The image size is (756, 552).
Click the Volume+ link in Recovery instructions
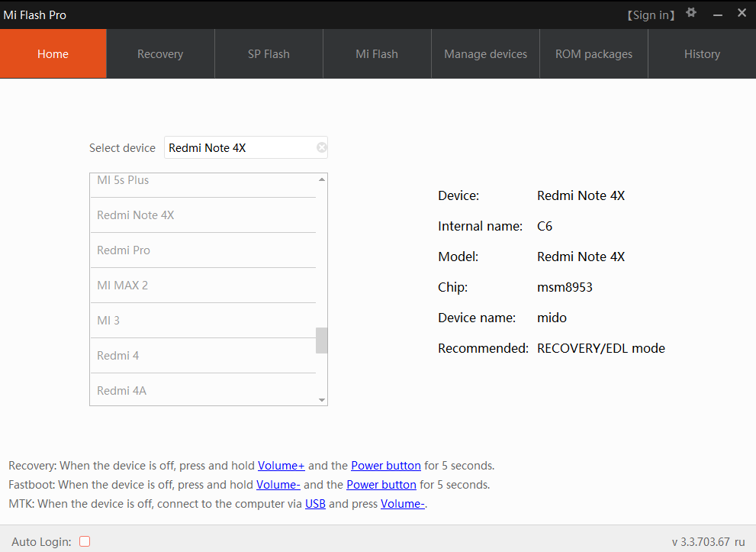tap(281, 466)
